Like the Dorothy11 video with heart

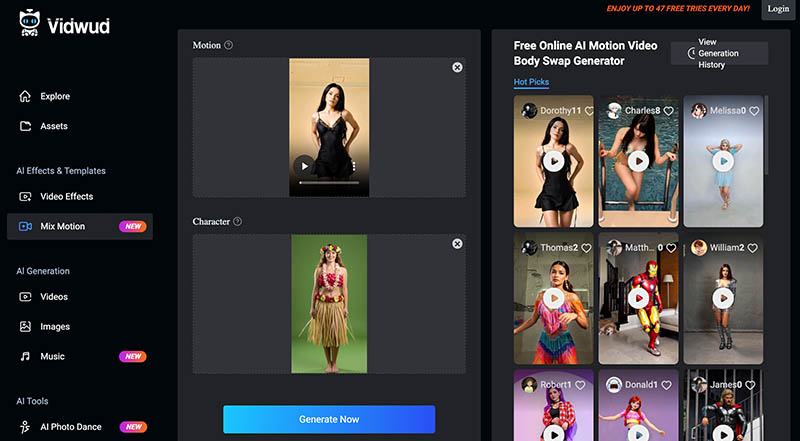589,111
